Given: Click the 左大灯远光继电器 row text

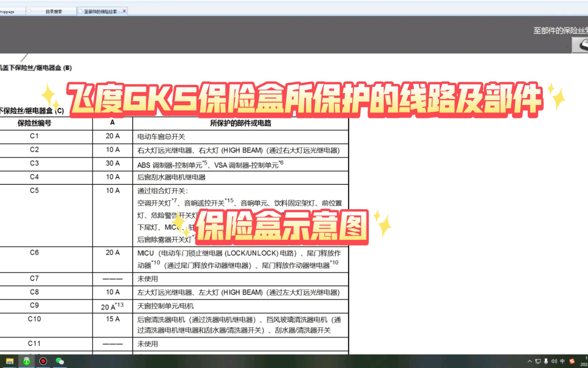Looking at the screenshot, I should click(239, 292).
